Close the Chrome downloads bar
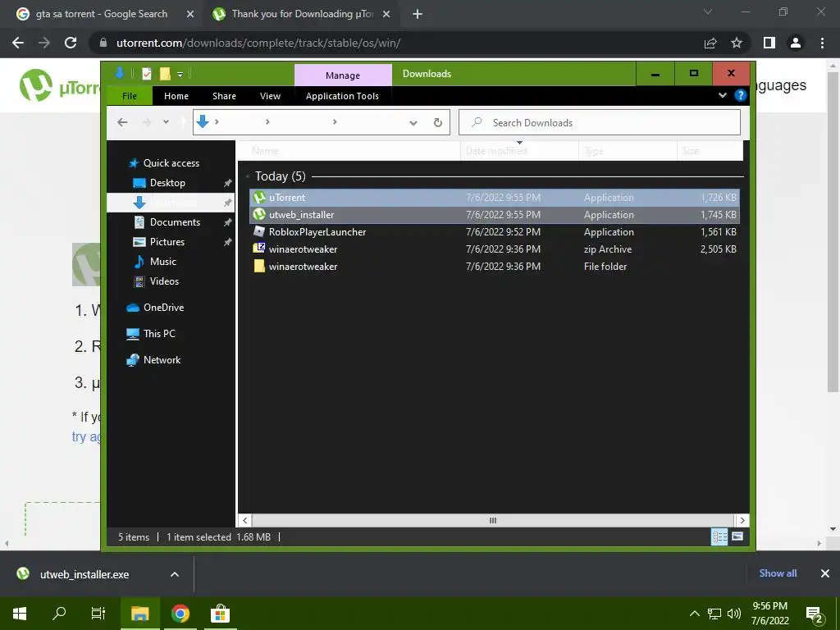This screenshot has width=840, height=630. (825, 573)
